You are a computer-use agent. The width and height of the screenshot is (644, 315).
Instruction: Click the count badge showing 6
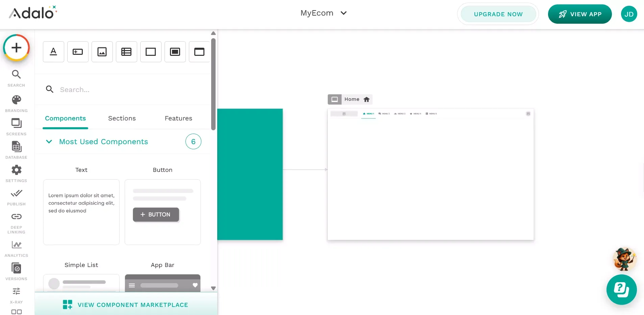point(193,142)
